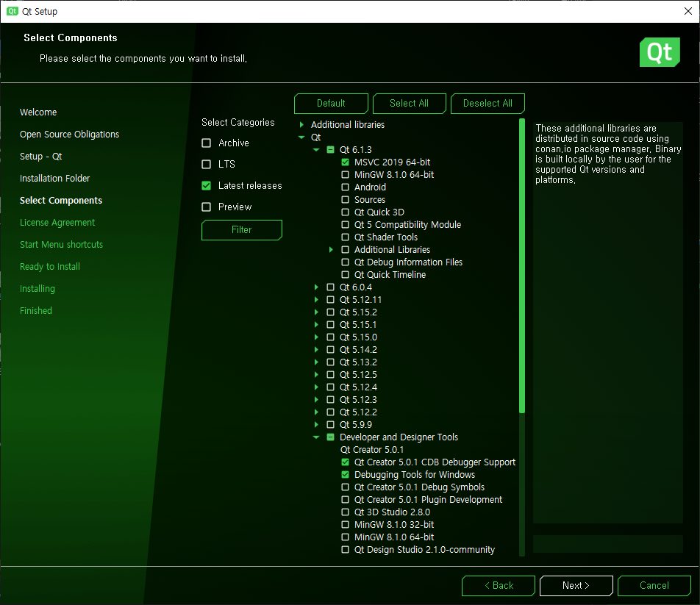Uncheck Qt Creator 5.0.1 CDB Debugger Support
This screenshot has height=605, width=700.
click(x=345, y=462)
